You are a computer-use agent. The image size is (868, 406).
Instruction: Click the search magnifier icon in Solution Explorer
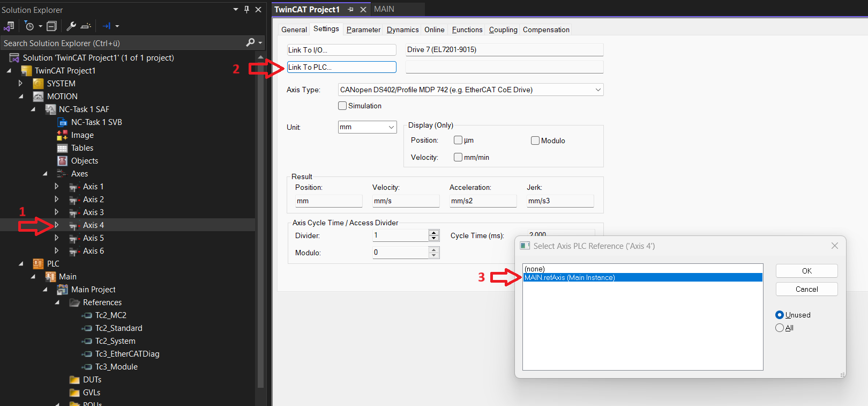(x=250, y=42)
